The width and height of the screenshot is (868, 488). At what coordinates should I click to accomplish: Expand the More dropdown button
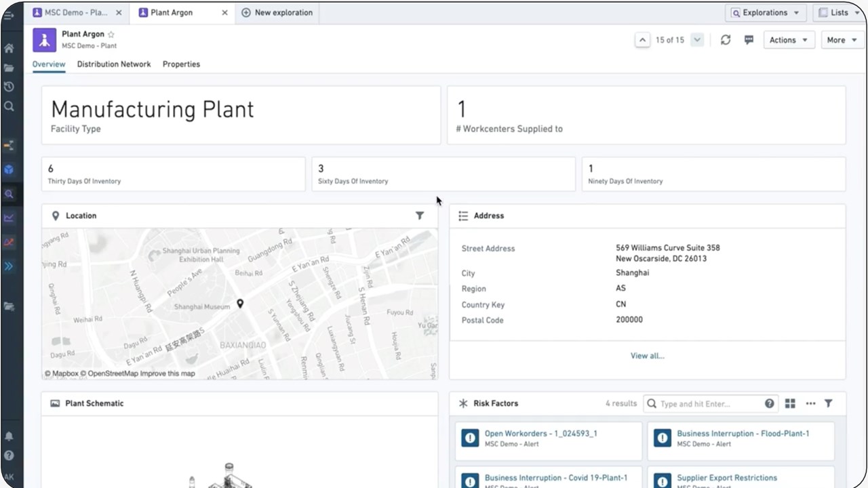pos(840,40)
